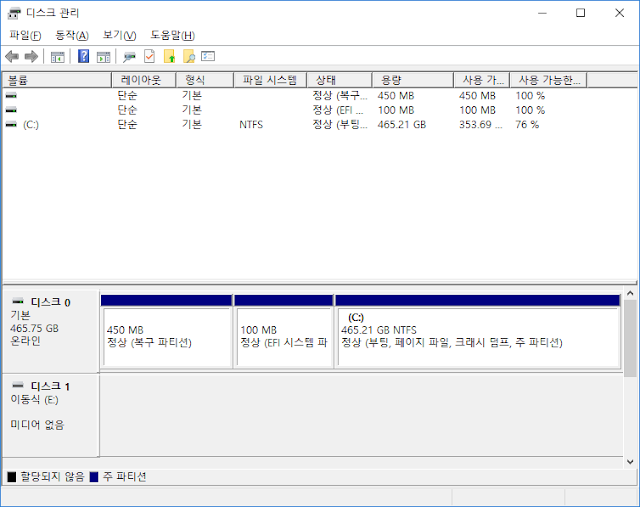Click the blue 주 파티션 legend swatch
The width and height of the screenshot is (640, 507).
coord(94,476)
